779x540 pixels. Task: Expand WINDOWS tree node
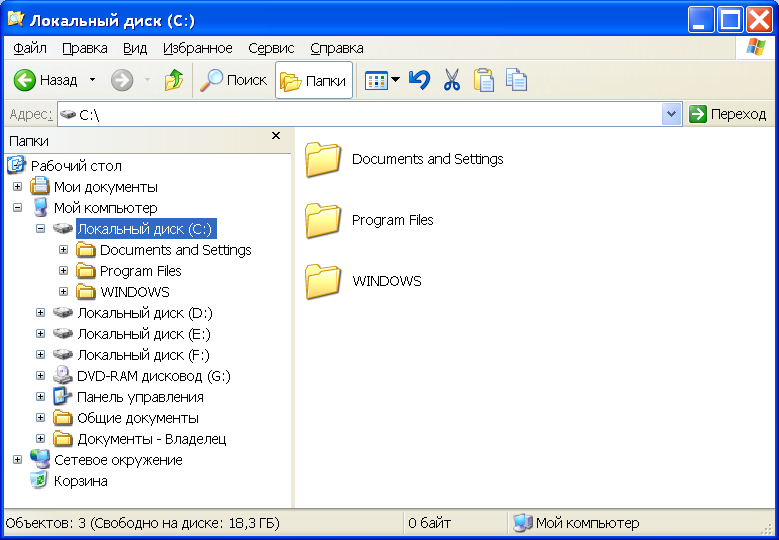pyautogui.click(x=64, y=292)
